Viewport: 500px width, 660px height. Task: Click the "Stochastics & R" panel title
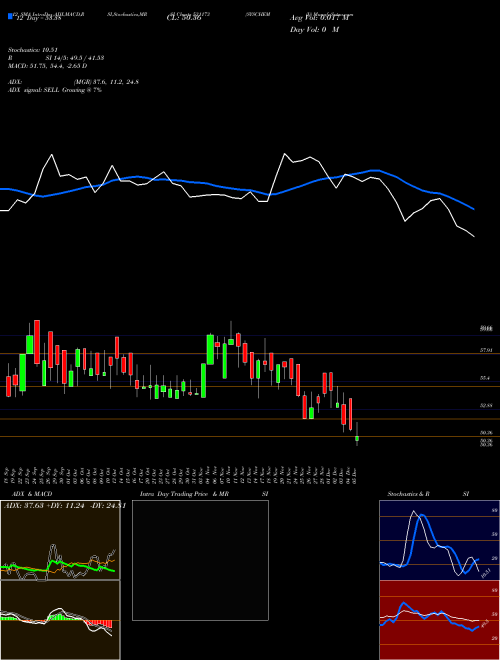tap(408, 494)
